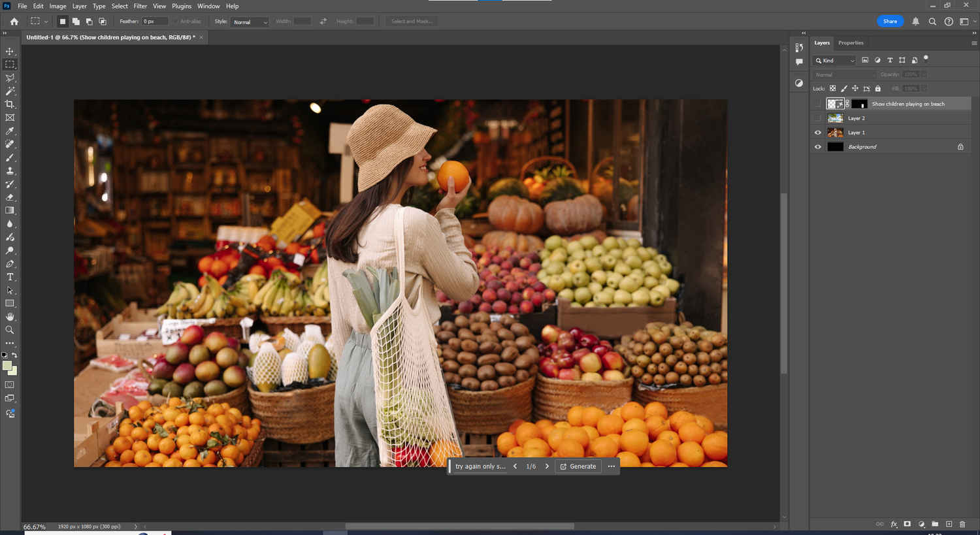Click the blue Share button
Image resolution: width=980 pixels, height=535 pixels.
[890, 22]
